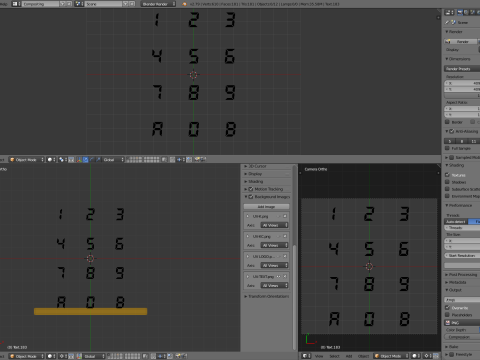
Task: Toggle Motion Tracking checkbox
Action: 251,189
